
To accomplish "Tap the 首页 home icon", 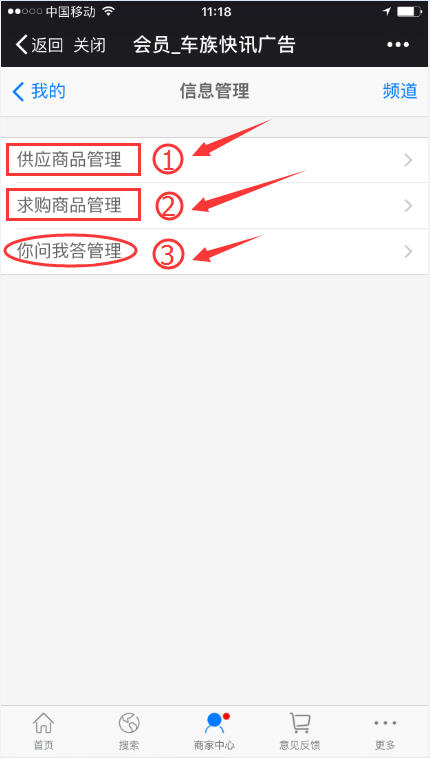I will (x=44, y=723).
